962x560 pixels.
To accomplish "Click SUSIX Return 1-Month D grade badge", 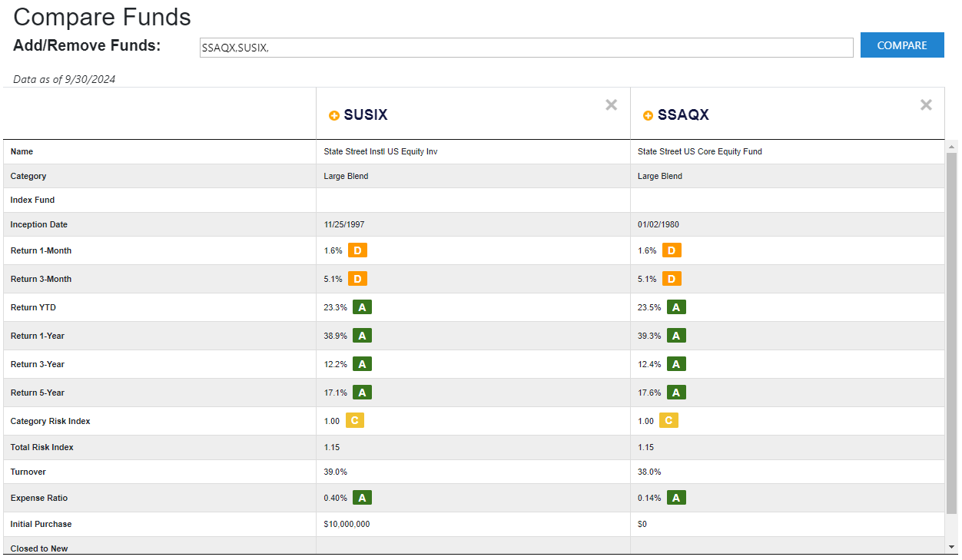I will click(x=357, y=250).
